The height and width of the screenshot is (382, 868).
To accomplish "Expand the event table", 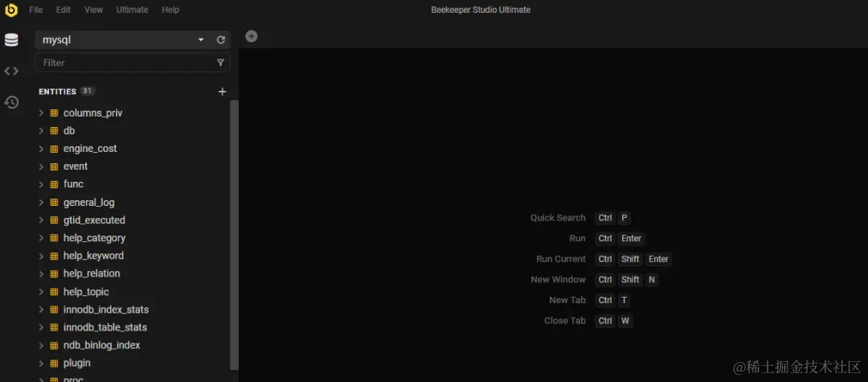I will [41, 166].
